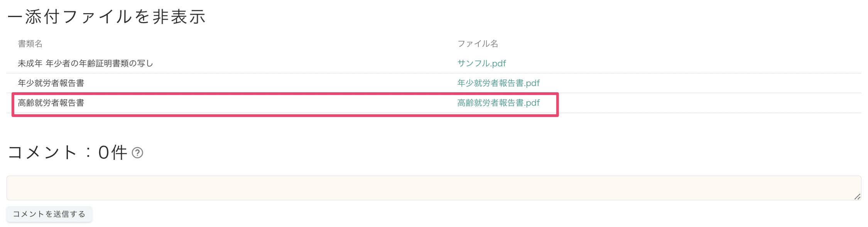Click the minus icon before 添付ファイルを非表示

coord(15,17)
